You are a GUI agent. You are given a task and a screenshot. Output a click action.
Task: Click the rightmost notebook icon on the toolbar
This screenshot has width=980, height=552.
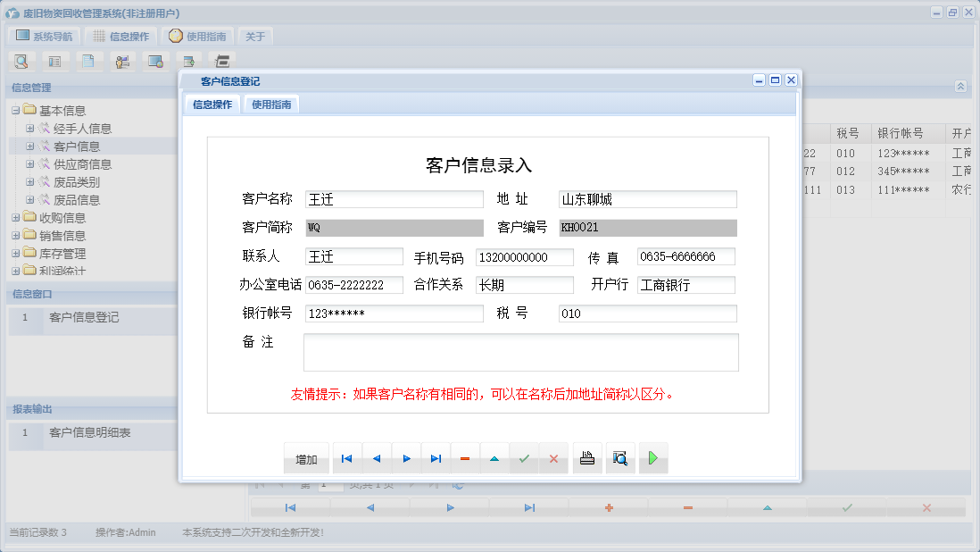click(221, 61)
